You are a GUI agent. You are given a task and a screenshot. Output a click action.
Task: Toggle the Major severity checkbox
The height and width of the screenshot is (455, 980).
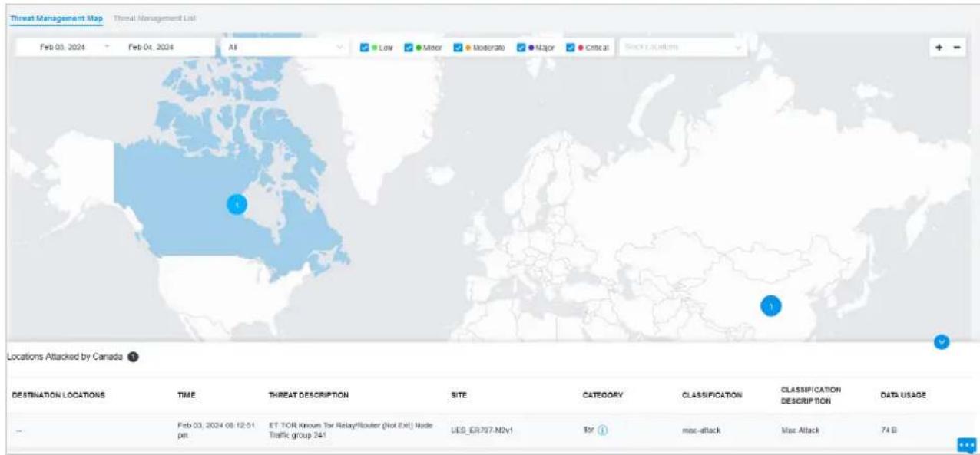[x=521, y=48]
